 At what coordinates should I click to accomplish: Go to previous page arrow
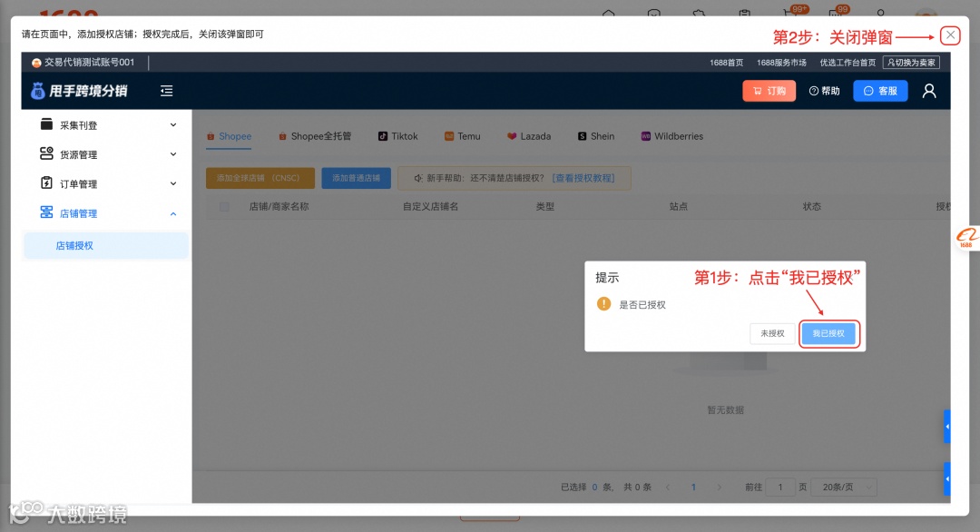pos(668,487)
